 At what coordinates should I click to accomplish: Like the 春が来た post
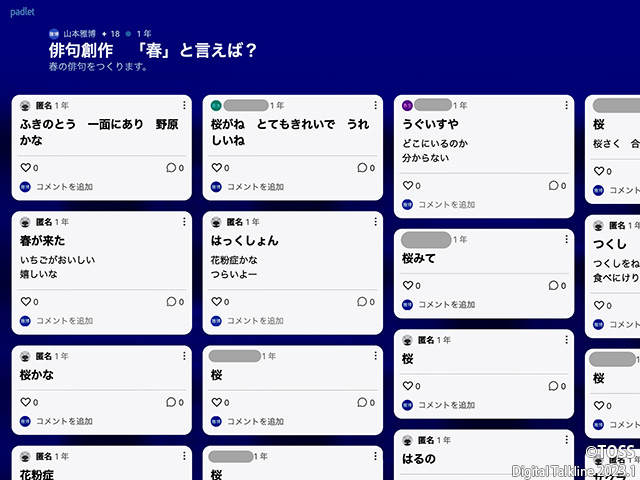25,302
